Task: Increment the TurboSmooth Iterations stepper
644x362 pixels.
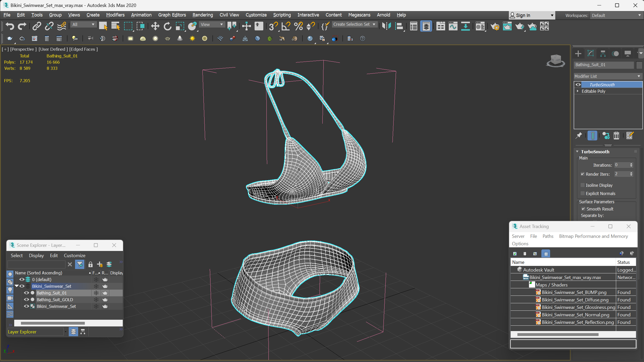Action: click(632, 164)
